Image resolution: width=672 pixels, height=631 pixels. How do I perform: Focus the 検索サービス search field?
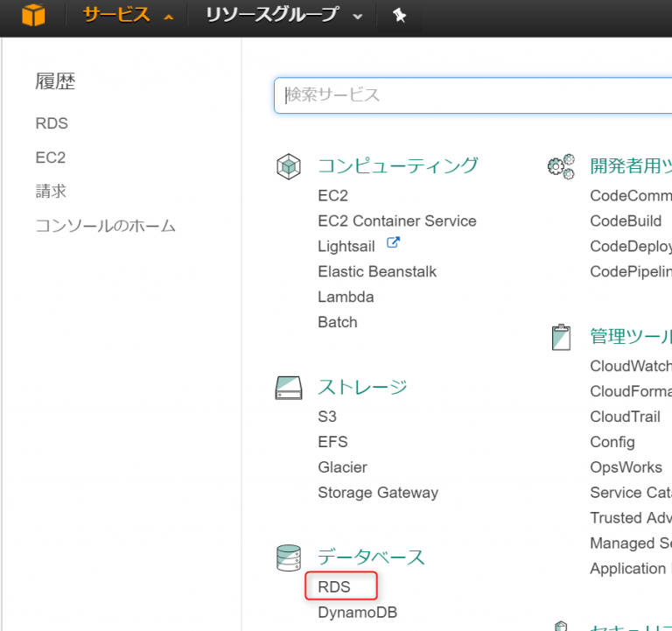click(472, 95)
